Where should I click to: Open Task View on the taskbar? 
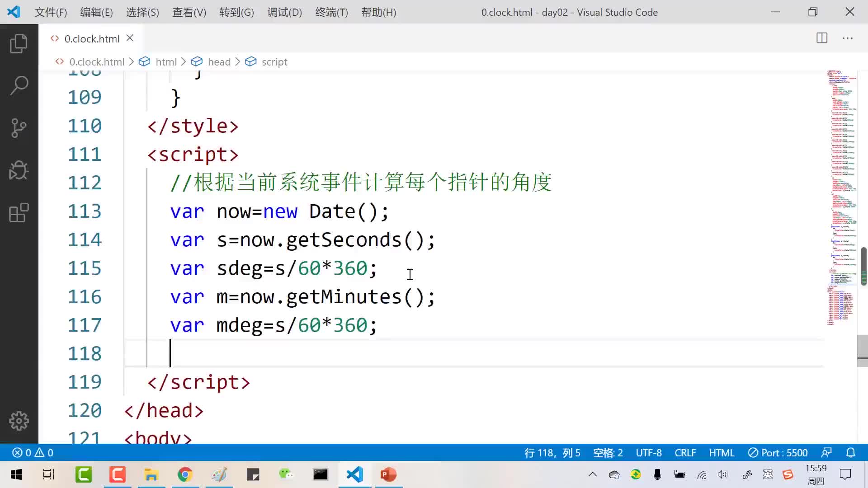coord(49,474)
